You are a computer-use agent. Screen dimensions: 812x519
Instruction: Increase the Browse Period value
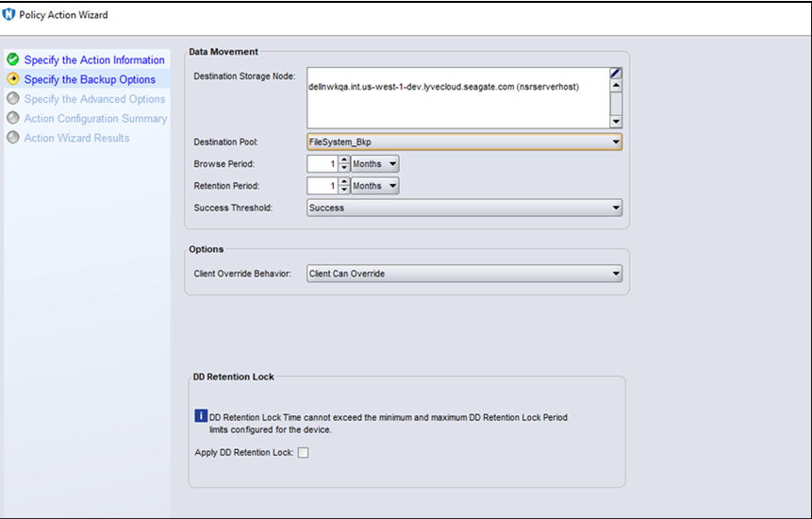[344, 160]
